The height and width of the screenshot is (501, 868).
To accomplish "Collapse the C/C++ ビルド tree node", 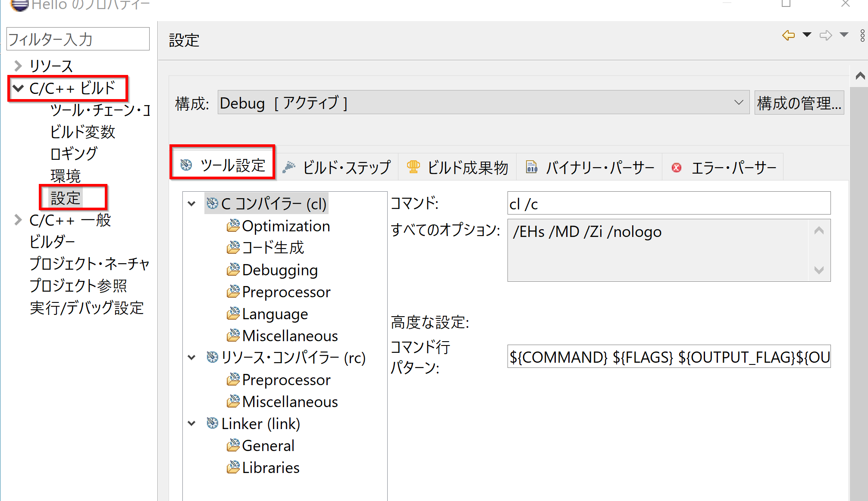I will click(x=18, y=88).
